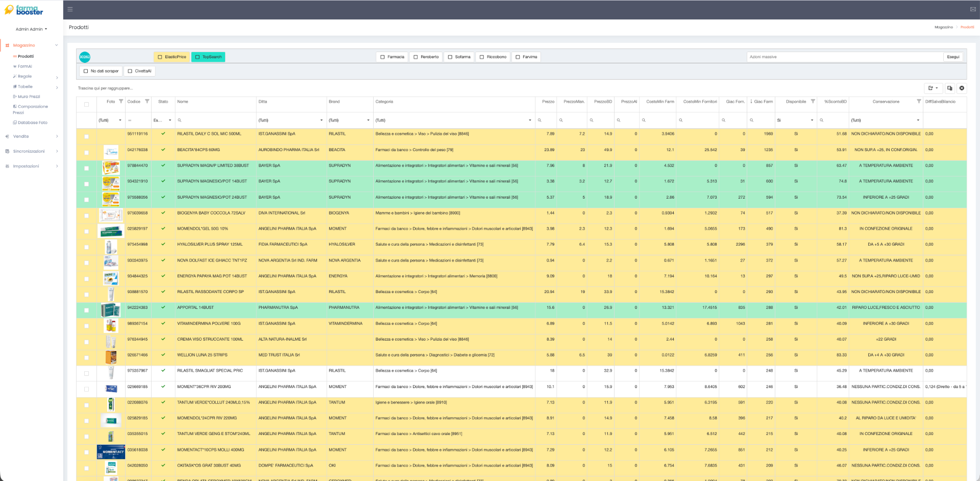Click the Esegui button
980x481 pixels.
pyautogui.click(x=953, y=57)
